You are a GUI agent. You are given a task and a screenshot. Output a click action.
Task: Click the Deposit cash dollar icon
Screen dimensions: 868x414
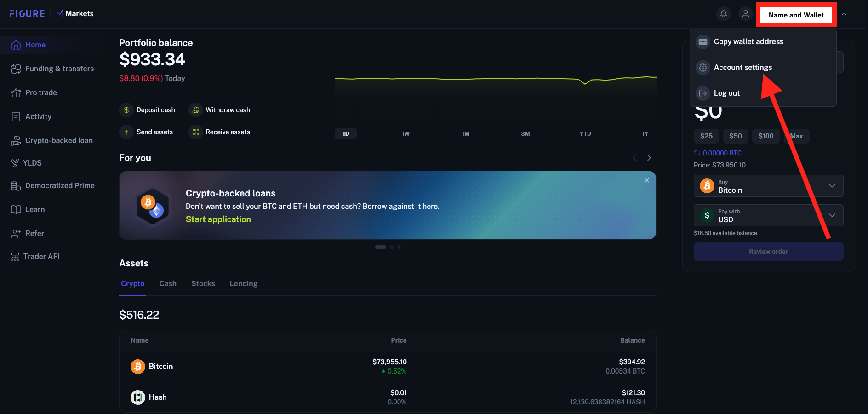(x=126, y=110)
